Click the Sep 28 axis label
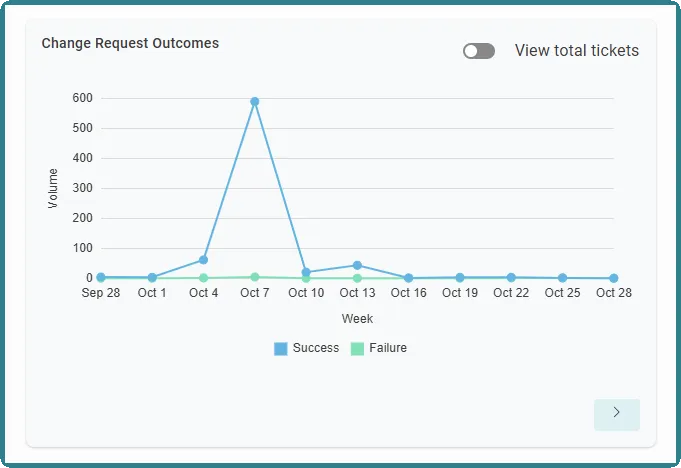Screen dimensions: 681x468 pyautogui.click(x=101, y=293)
